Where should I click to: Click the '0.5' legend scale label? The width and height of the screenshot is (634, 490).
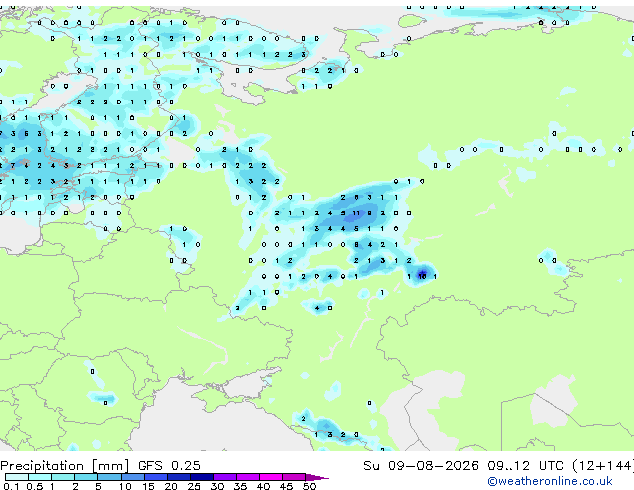click(x=34, y=486)
